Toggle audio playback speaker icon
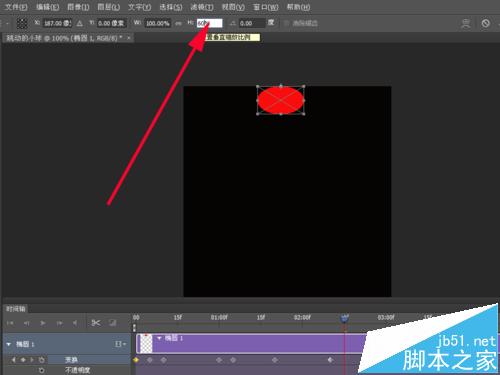 click(75, 323)
